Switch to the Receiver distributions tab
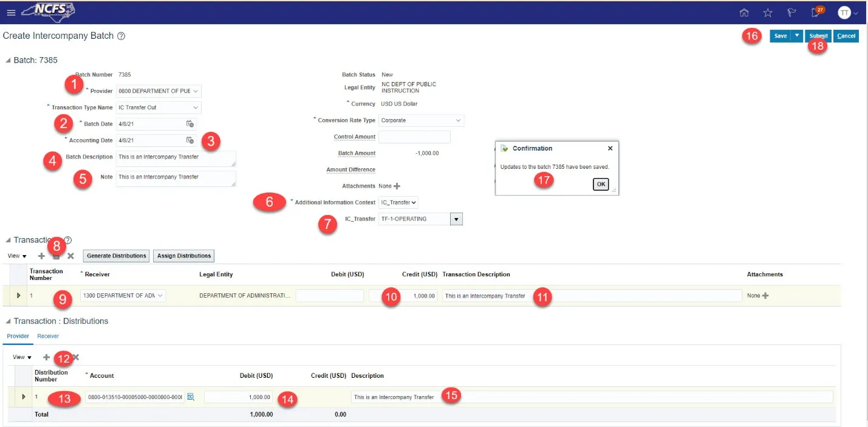This screenshot has width=868, height=427. (47, 336)
